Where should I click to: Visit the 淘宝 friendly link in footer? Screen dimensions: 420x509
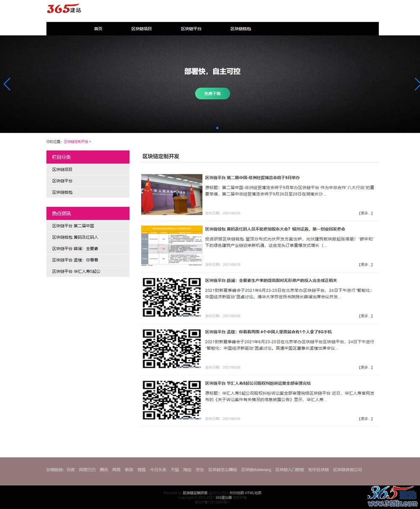click(187, 469)
